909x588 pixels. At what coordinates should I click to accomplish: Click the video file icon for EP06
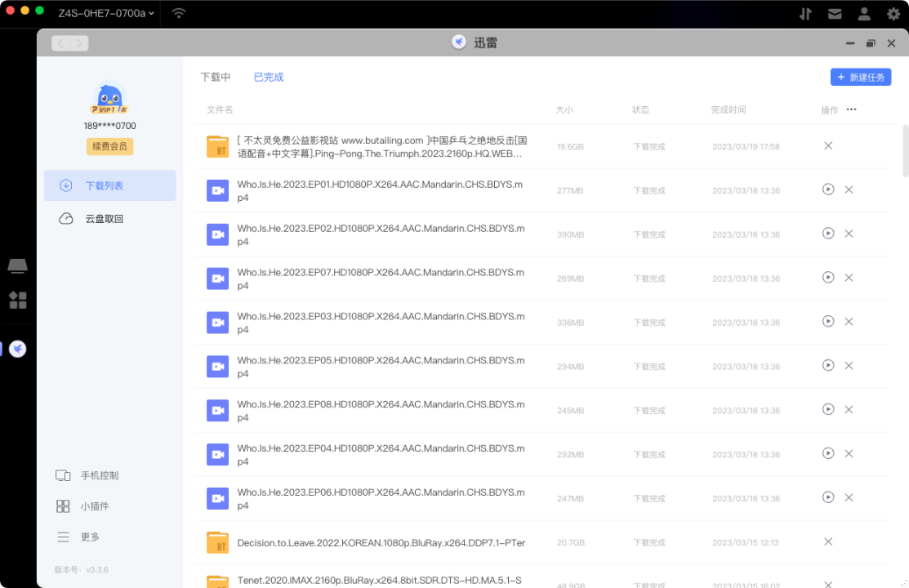(x=217, y=499)
